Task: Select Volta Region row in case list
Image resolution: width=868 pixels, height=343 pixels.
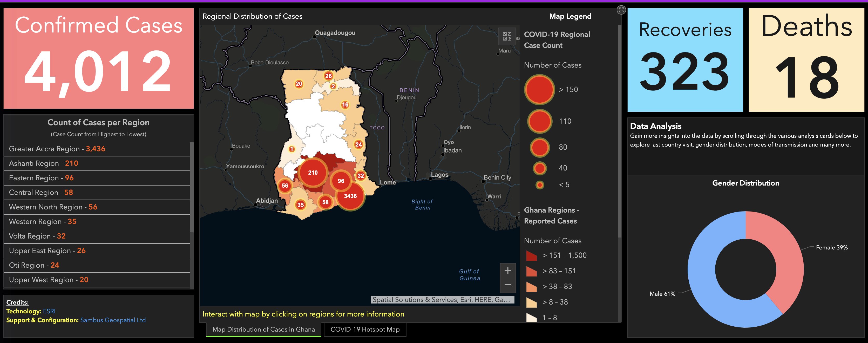Action: pos(37,236)
